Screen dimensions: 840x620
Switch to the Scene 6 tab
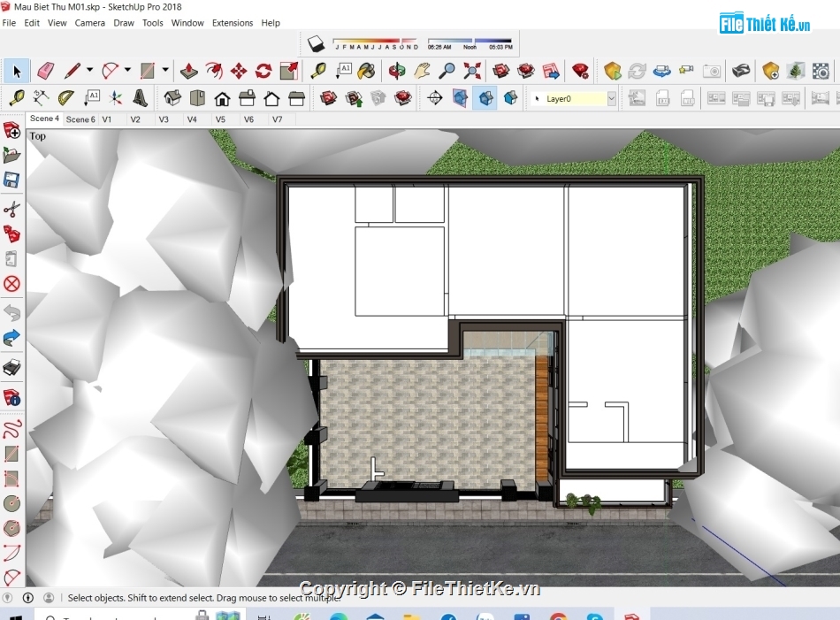point(80,119)
